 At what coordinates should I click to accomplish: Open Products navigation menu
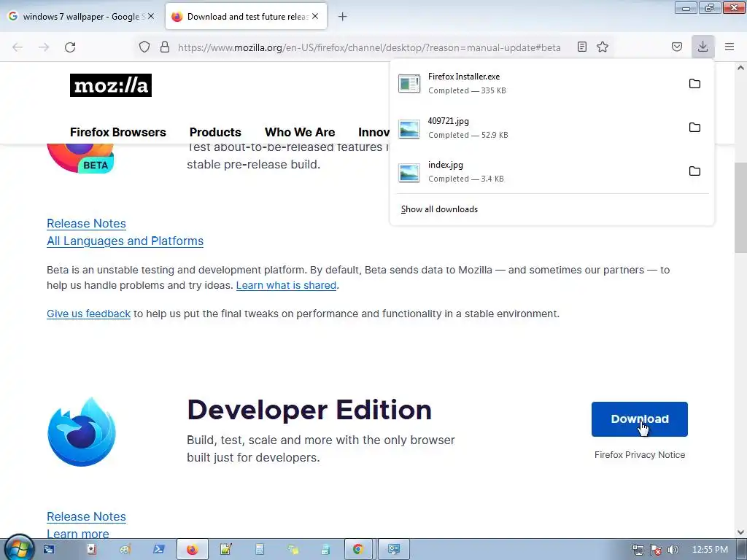pyautogui.click(x=215, y=132)
